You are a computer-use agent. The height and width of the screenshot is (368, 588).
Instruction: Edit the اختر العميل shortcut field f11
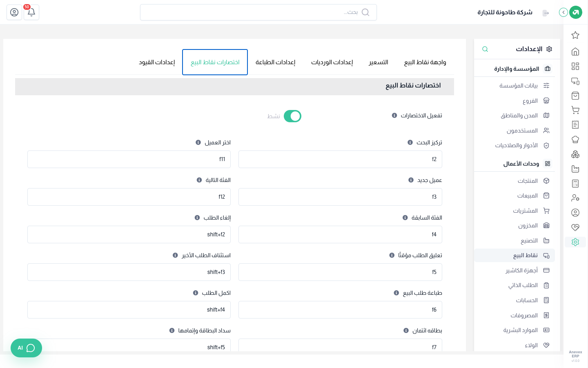click(129, 159)
